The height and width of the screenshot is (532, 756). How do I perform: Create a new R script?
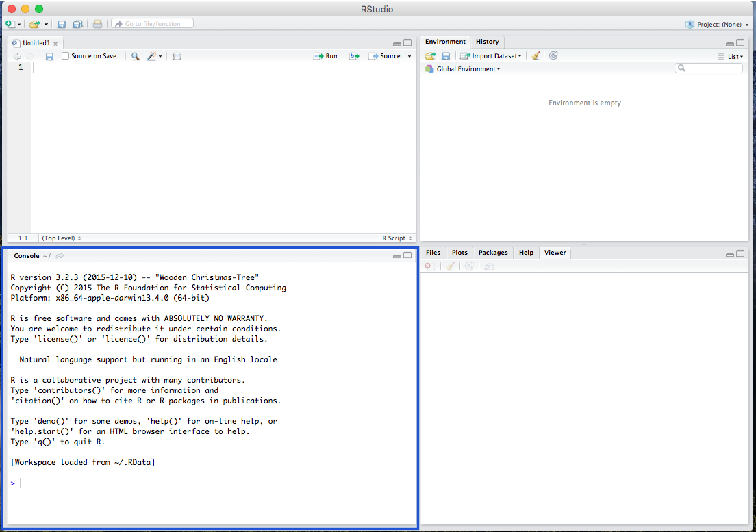[x=10, y=23]
